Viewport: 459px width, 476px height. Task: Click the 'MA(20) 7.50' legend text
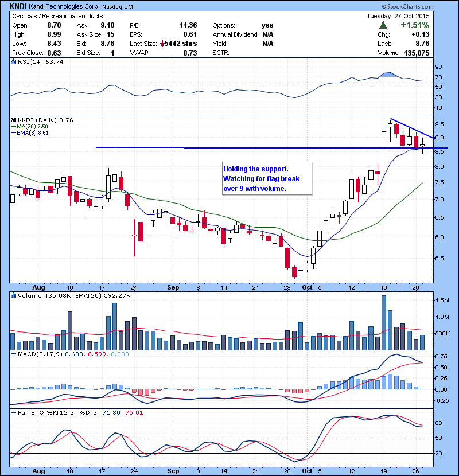(33, 127)
